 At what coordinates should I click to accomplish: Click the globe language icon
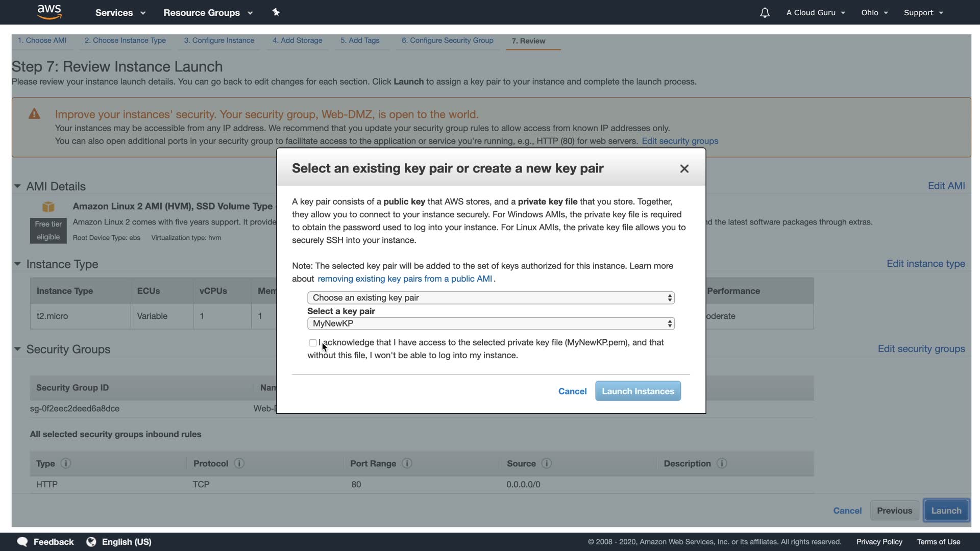click(x=91, y=542)
